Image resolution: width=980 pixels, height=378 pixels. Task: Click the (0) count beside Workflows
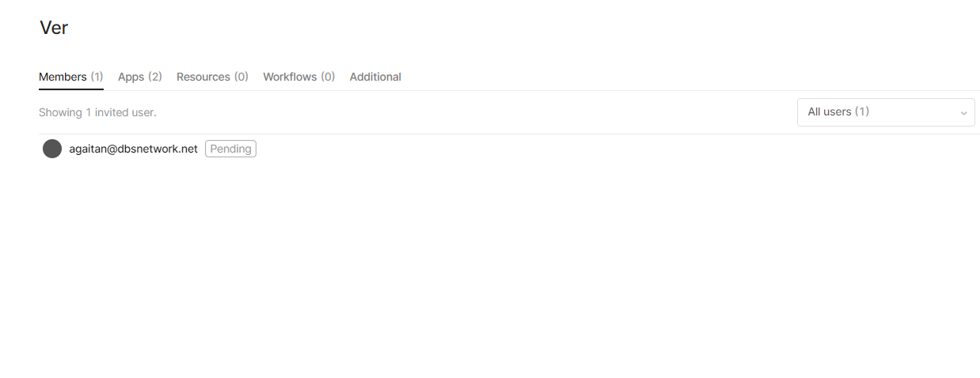[x=328, y=77]
